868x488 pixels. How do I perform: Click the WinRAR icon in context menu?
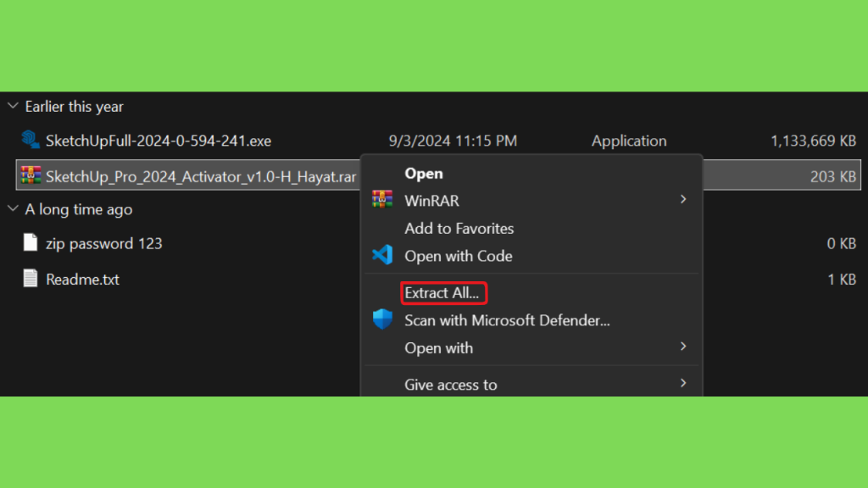pyautogui.click(x=382, y=200)
